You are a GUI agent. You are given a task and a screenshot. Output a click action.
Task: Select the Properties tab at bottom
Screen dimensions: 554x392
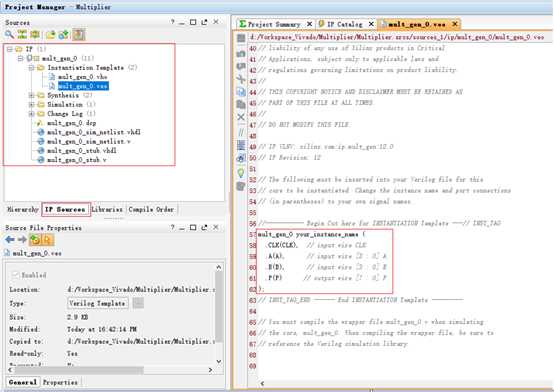click(60, 382)
